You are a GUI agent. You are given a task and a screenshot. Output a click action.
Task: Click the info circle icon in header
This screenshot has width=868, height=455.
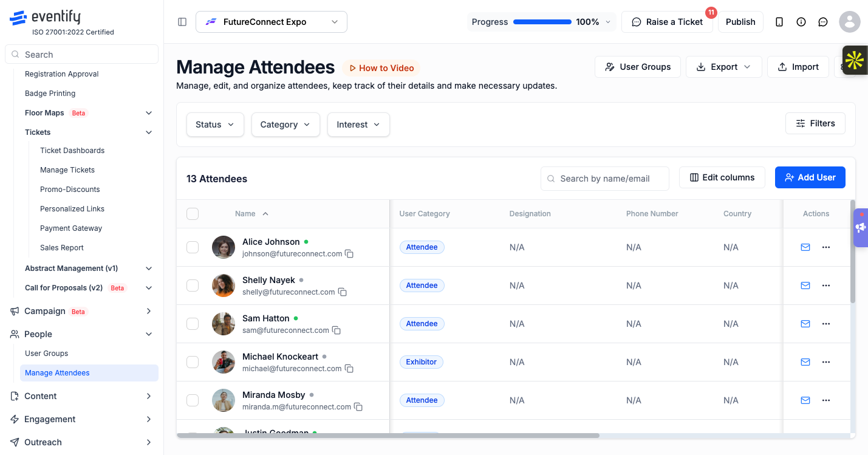(801, 22)
